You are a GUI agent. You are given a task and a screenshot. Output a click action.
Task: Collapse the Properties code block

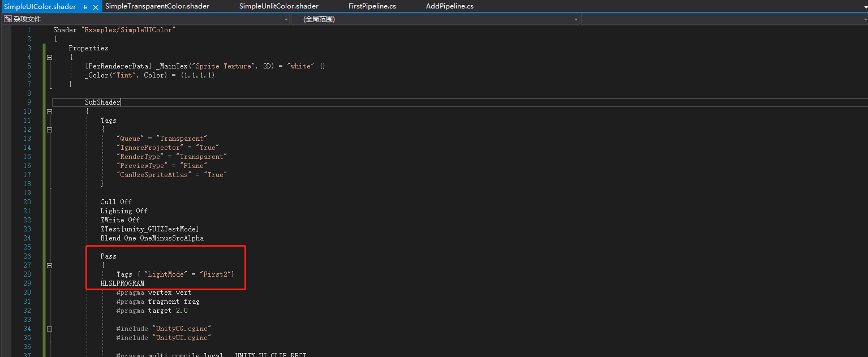point(49,57)
